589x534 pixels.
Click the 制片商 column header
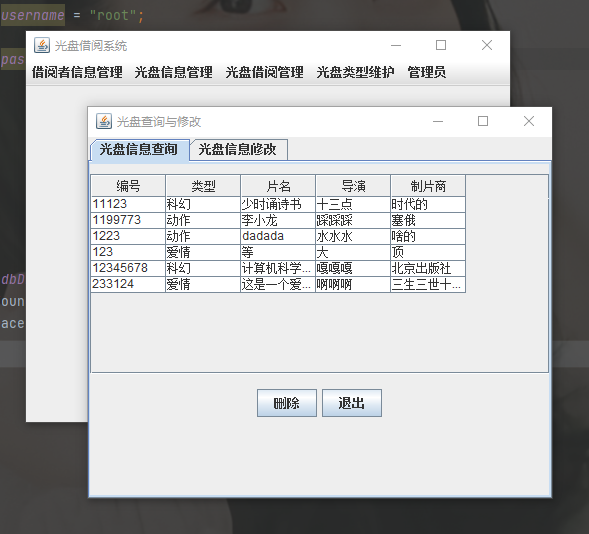tap(428, 186)
